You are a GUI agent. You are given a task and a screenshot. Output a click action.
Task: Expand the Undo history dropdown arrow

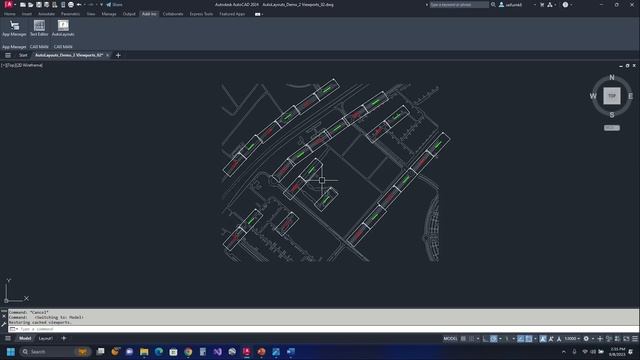click(x=84, y=4)
